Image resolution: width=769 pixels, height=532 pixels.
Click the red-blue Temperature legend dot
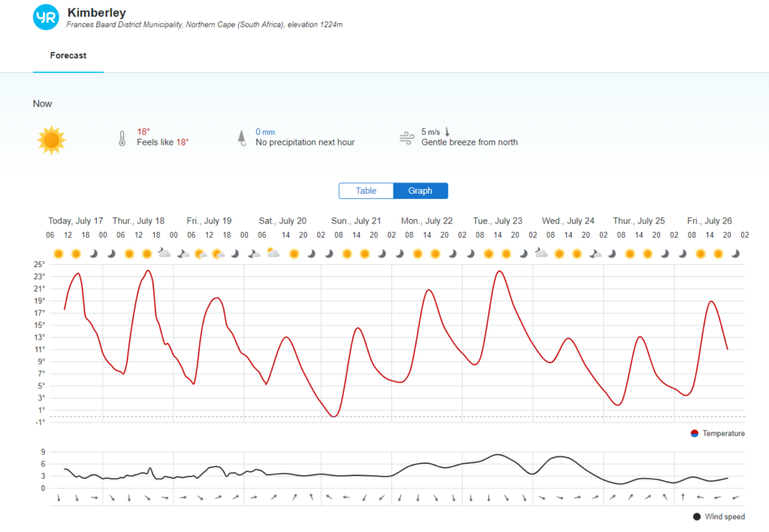694,434
